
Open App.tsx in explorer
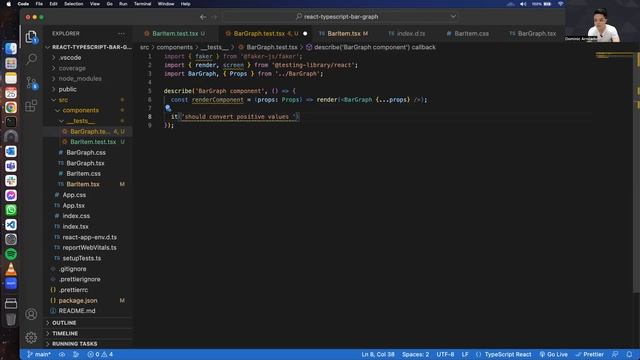click(73, 205)
